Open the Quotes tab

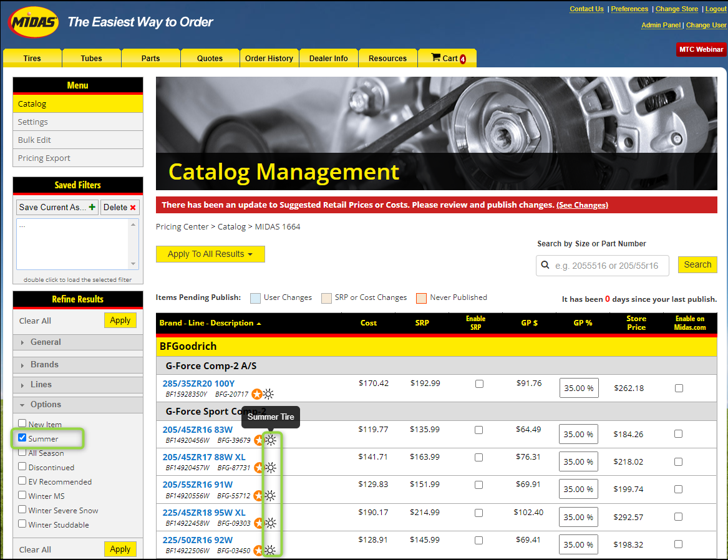click(x=210, y=58)
